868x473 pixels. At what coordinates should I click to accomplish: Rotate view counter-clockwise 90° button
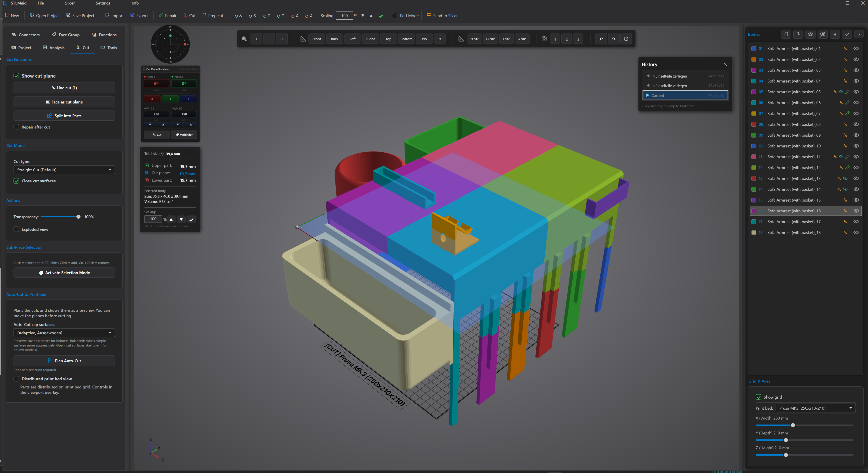point(491,39)
